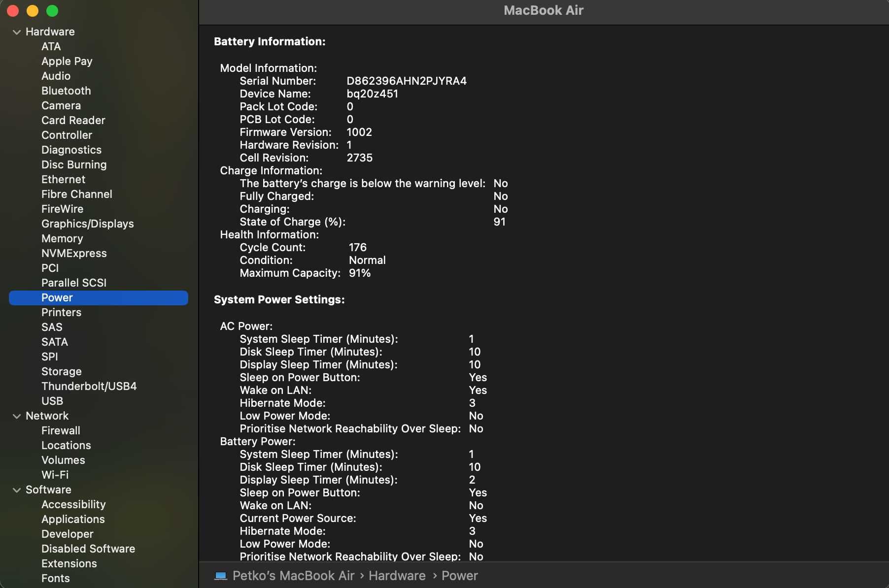Select ATA in the sidebar
This screenshot has width=889, height=588.
click(x=51, y=46)
